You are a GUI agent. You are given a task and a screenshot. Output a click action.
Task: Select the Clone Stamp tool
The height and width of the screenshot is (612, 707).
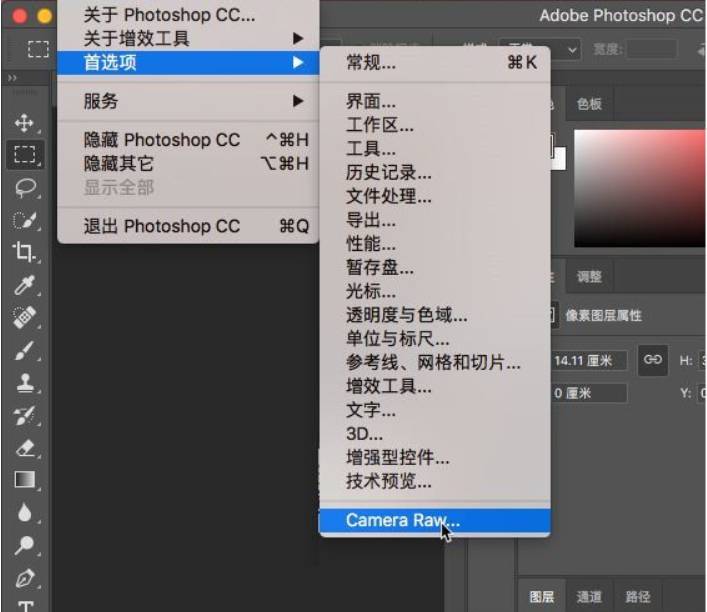25,383
